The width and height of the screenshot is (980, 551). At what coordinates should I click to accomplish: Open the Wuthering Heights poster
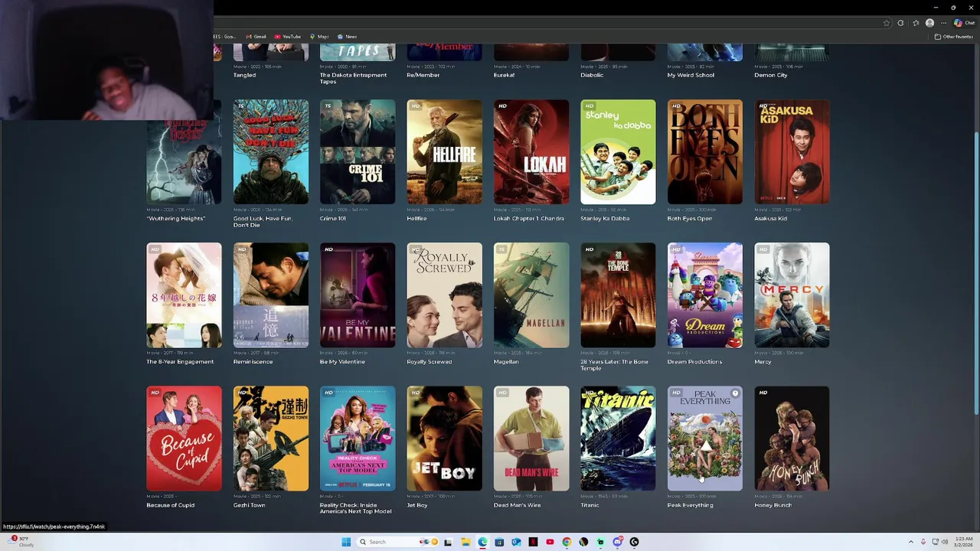click(184, 162)
